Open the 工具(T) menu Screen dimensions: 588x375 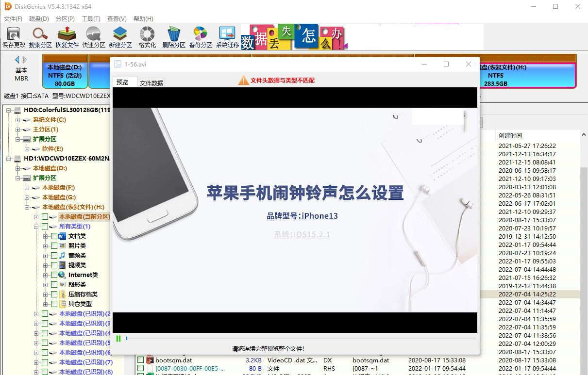(x=91, y=19)
